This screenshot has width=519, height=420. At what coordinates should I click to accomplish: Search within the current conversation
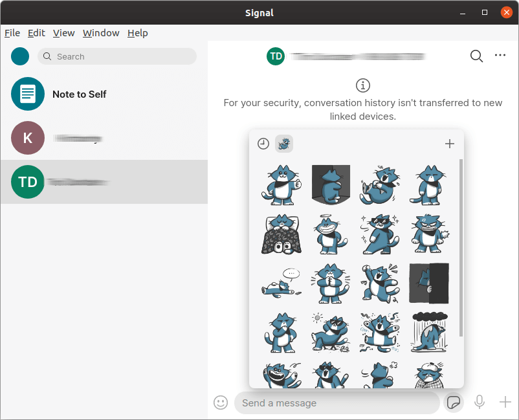coord(476,56)
